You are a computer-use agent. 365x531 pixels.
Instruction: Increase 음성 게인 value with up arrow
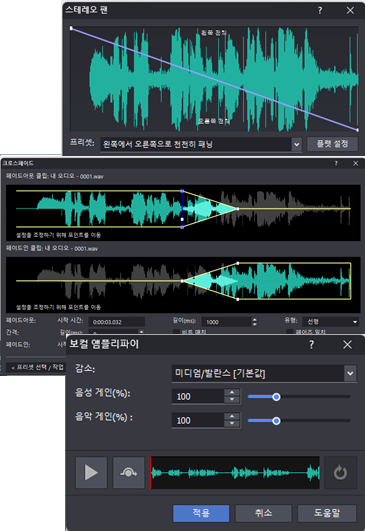(232, 392)
